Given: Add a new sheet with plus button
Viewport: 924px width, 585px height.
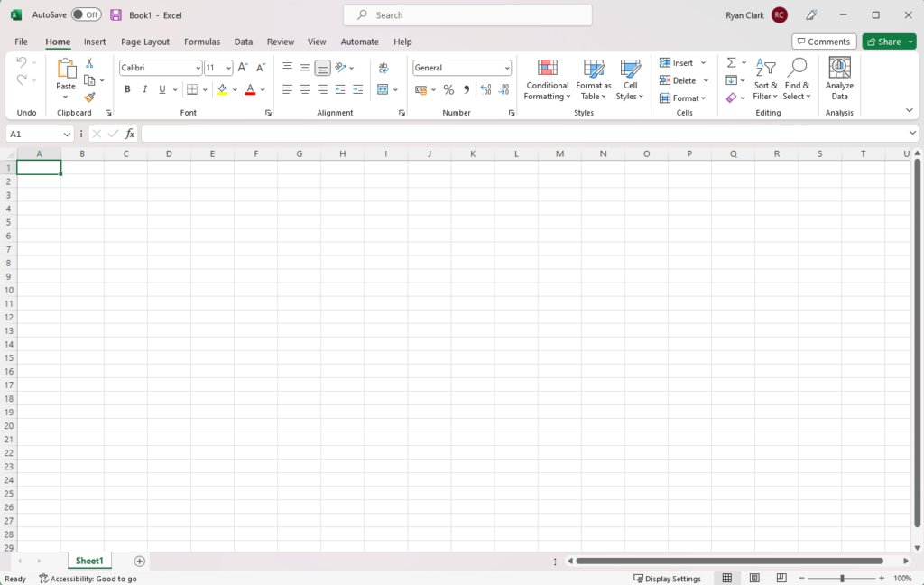Looking at the screenshot, I should point(140,561).
